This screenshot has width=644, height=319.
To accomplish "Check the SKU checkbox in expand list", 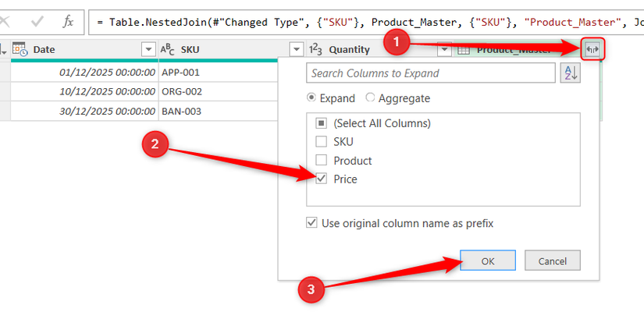I will click(x=321, y=142).
